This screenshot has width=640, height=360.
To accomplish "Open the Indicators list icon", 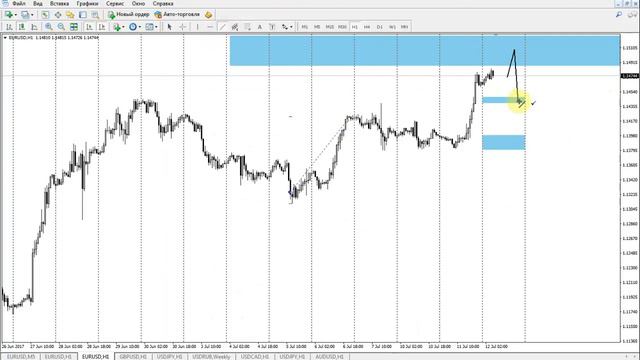I will tap(117, 27).
